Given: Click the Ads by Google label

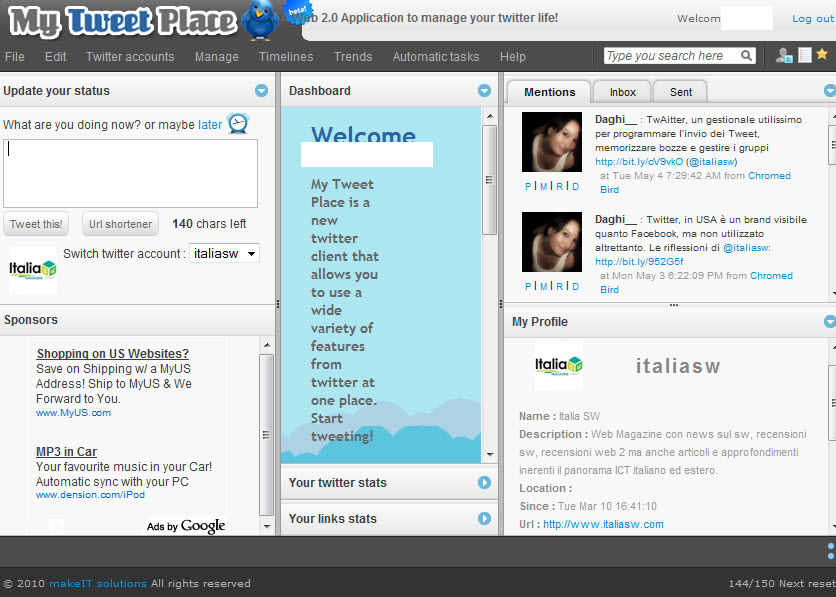Looking at the screenshot, I should click(x=186, y=526).
